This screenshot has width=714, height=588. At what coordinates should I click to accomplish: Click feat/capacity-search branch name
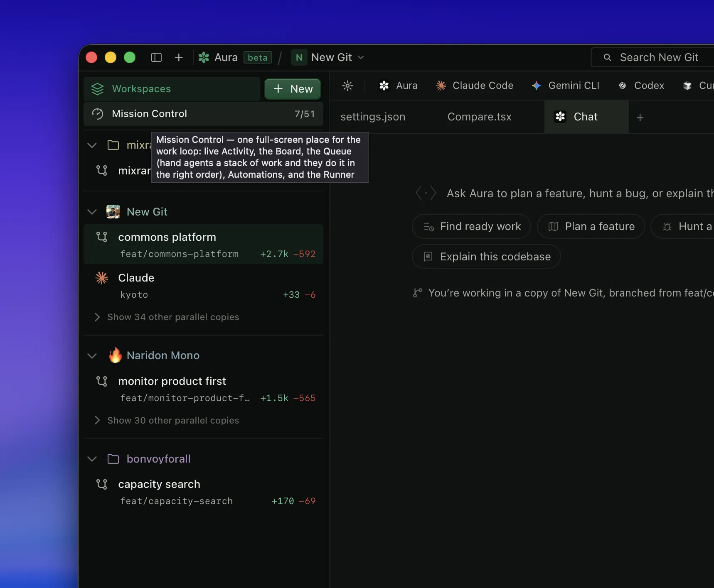point(177,501)
